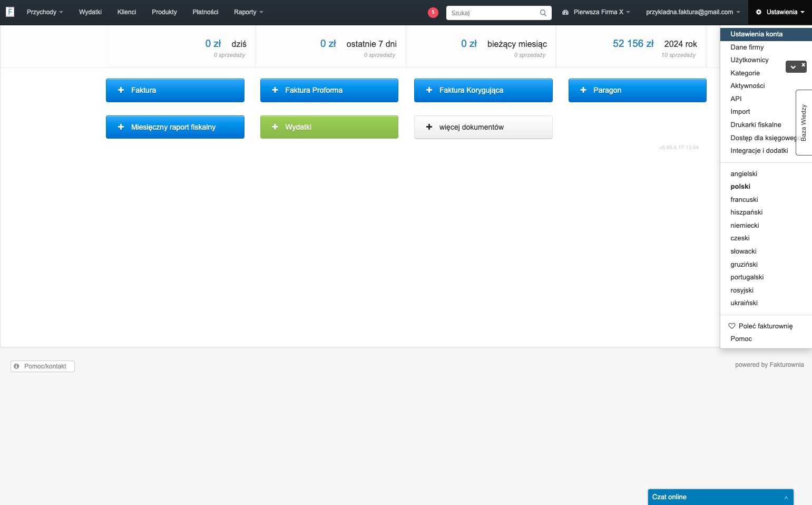
Task: Click the plus icon on Faktura Korygująca
Action: click(x=429, y=90)
